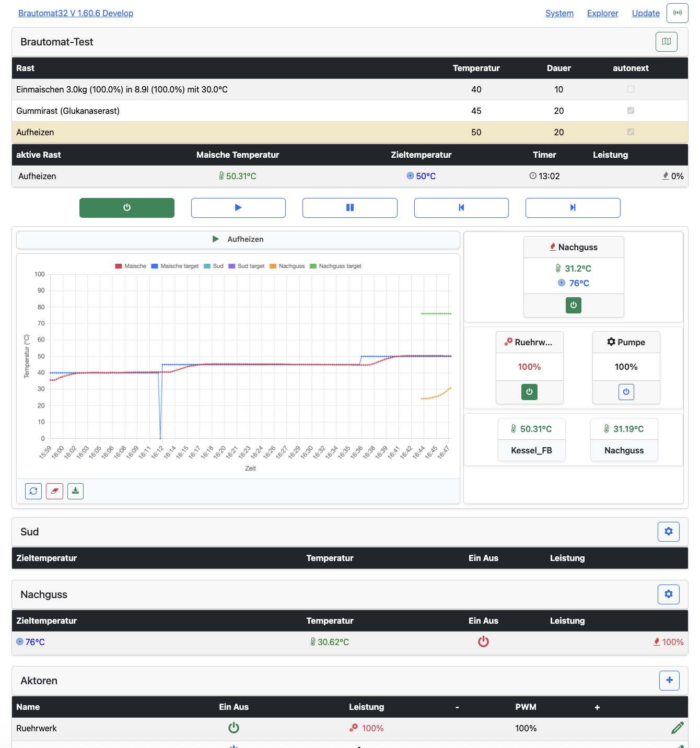
Task: Pause the mash process
Action: click(x=349, y=207)
